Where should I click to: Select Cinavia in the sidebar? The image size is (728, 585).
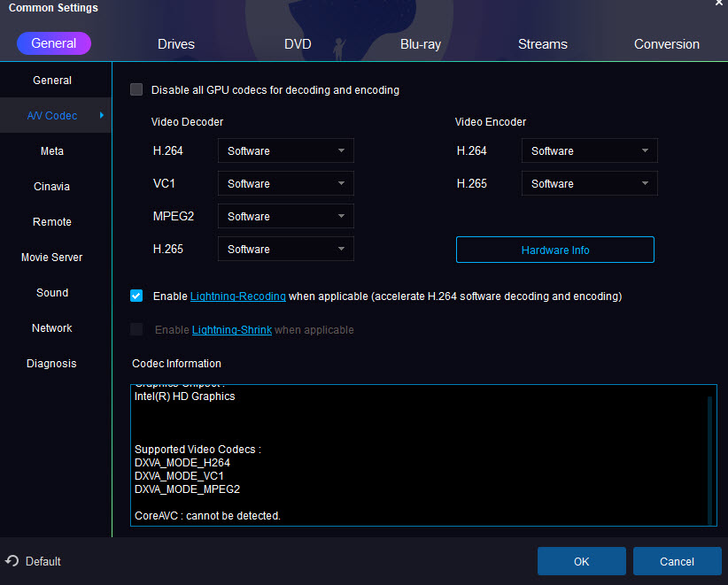(52, 187)
